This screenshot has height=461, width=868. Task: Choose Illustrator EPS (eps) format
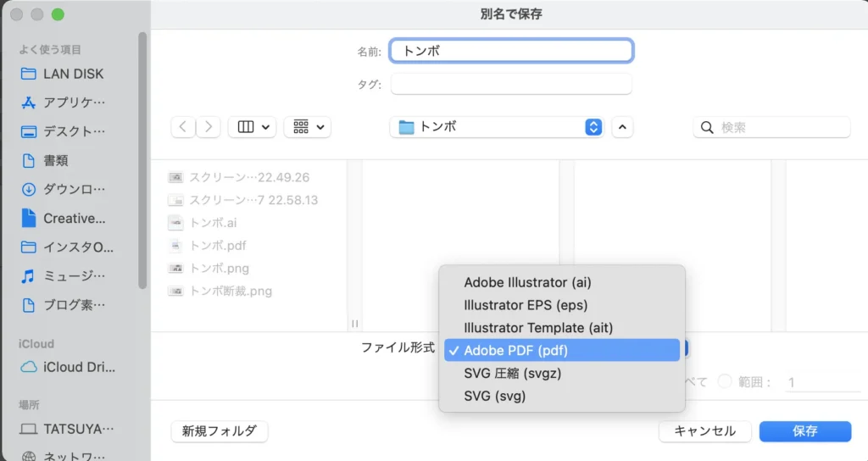(526, 305)
